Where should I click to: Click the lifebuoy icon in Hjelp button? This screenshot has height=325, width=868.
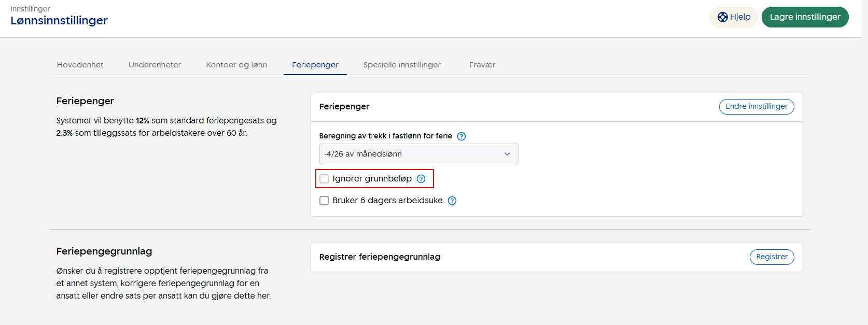tap(722, 17)
